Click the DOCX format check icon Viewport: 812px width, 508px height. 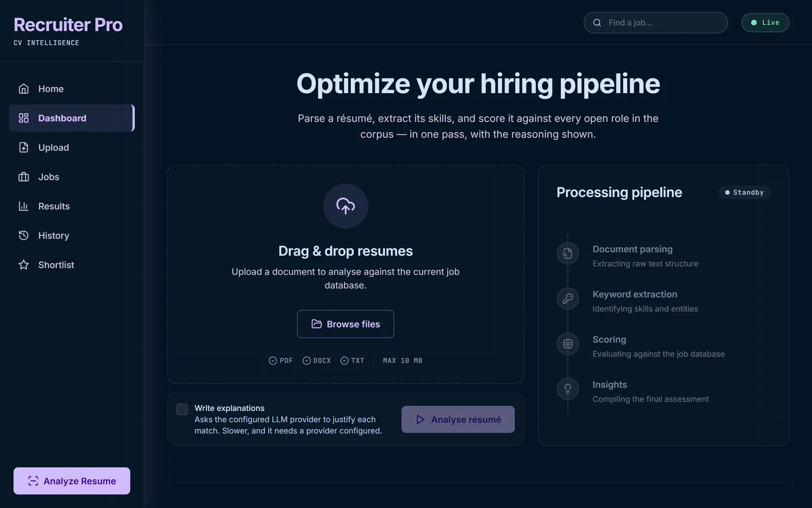(x=307, y=361)
